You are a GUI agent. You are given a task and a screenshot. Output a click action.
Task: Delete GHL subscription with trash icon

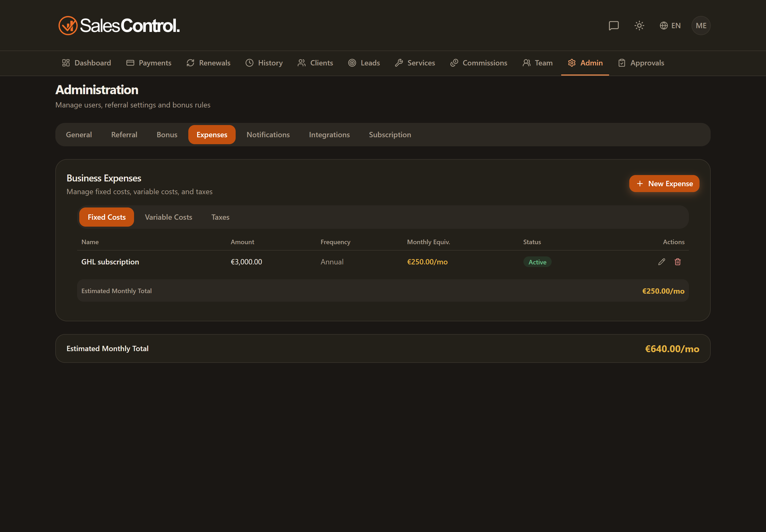677,262
